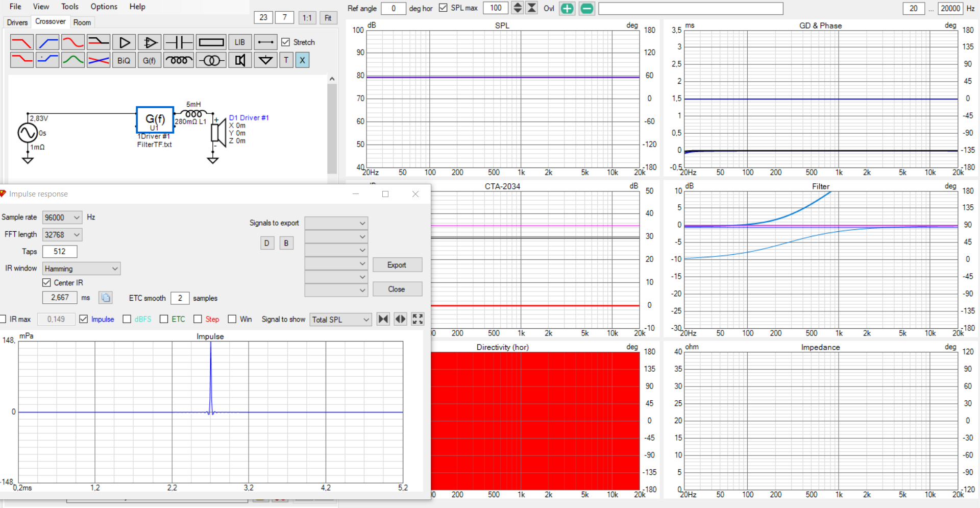The width and height of the screenshot is (980, 508).
Task: Click the fit-to-full-view arrows icon
Action: tap(418, 319)
